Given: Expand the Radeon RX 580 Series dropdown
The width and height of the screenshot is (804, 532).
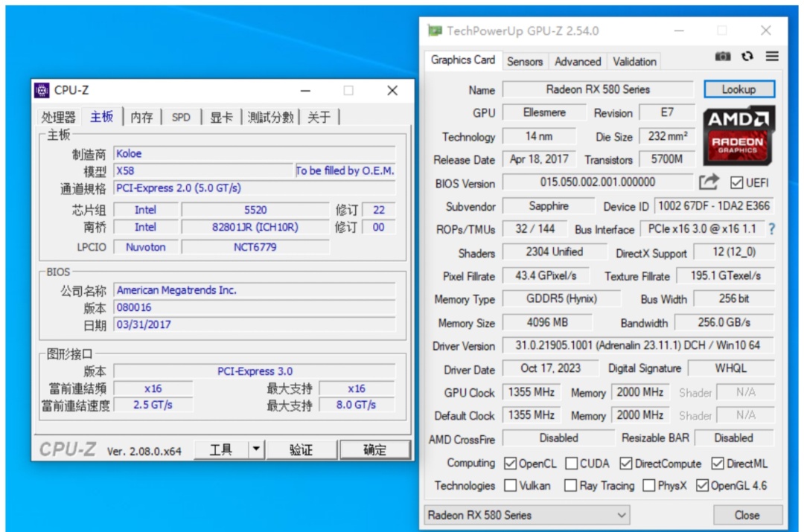Looking at the screenshot, I should pyautogui.click(x=527, y=515).
